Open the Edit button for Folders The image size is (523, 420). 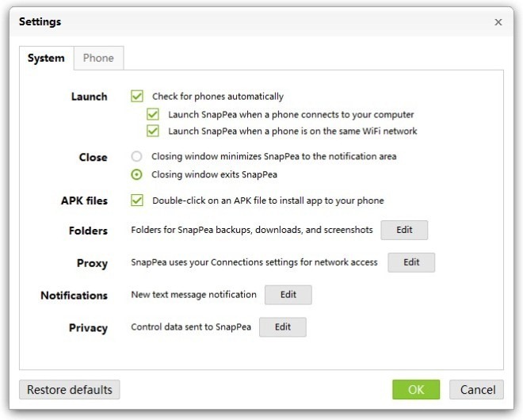pos(404,230)
